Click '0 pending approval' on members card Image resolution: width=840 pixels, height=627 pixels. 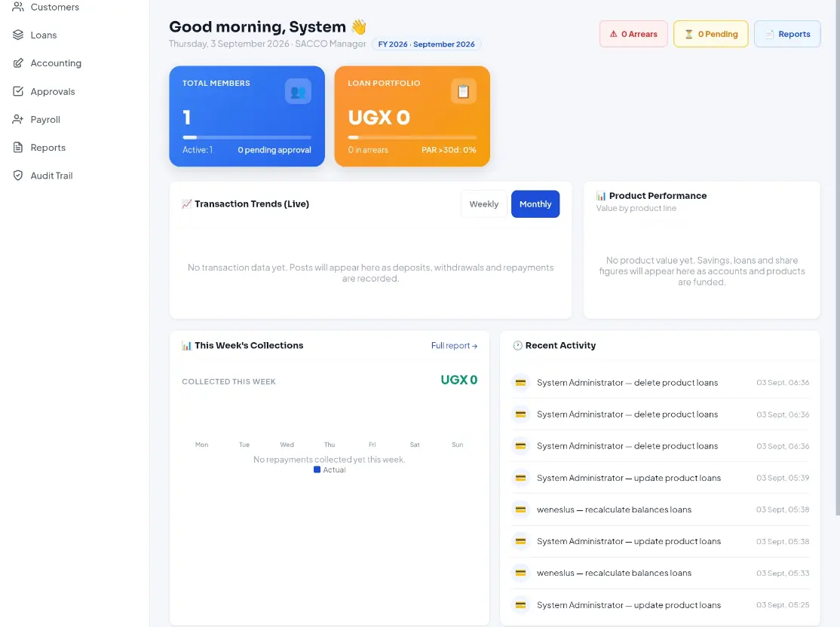point(274,150)
